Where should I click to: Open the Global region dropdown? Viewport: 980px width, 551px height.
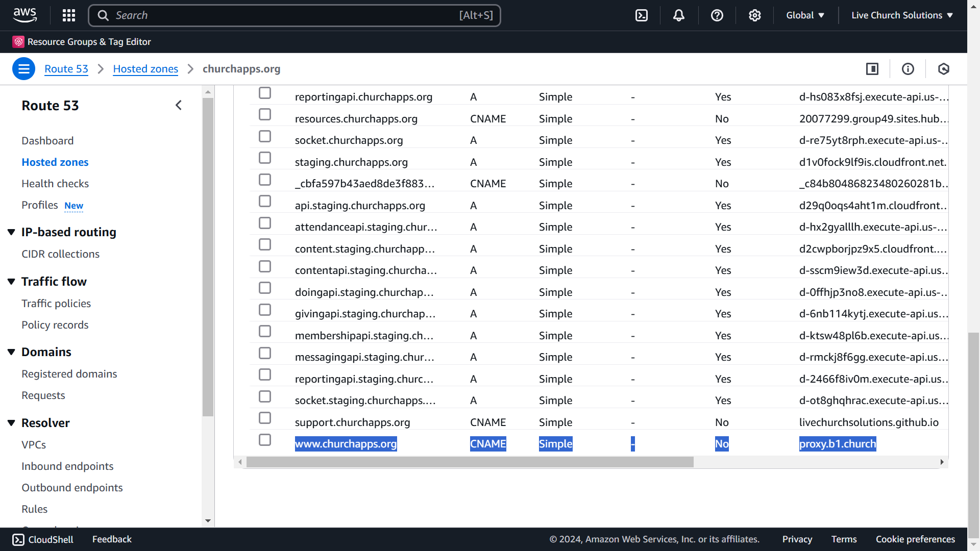click(x=805, y=15)
